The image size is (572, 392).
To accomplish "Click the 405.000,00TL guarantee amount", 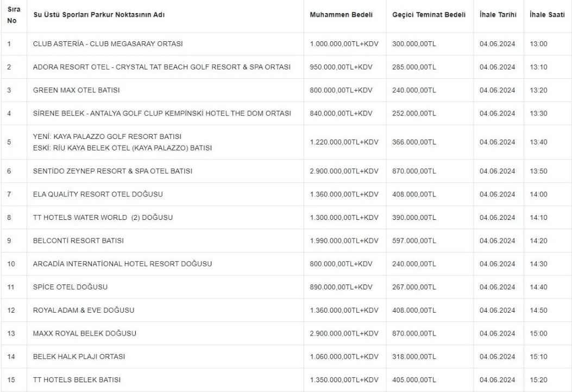I will point(414,380).
